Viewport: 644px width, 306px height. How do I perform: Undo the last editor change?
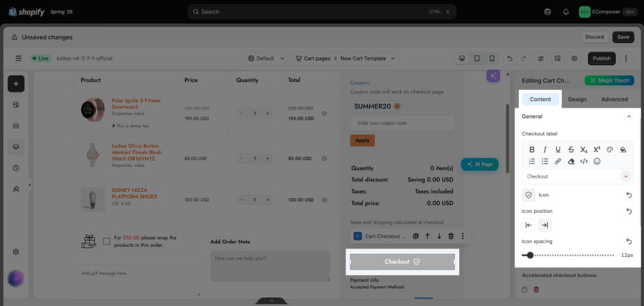click(510, 59)
